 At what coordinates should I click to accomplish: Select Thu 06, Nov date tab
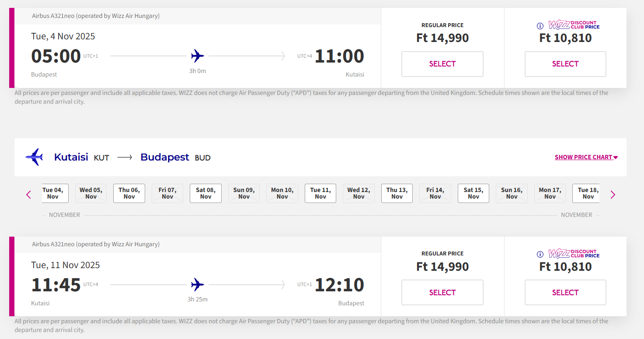129,193
